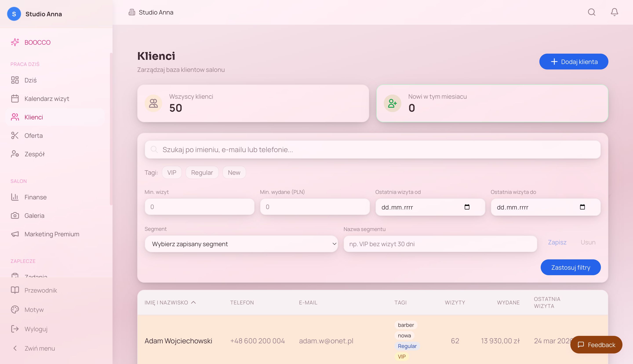
Task: Click Zastosuj filtry button
Action: [x=571, y=267]
